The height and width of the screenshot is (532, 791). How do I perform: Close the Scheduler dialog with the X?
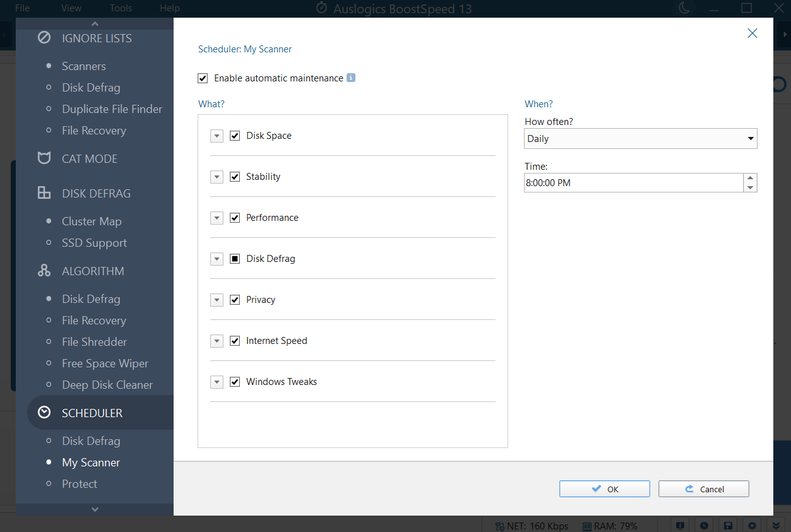click(x=752, y=33)
